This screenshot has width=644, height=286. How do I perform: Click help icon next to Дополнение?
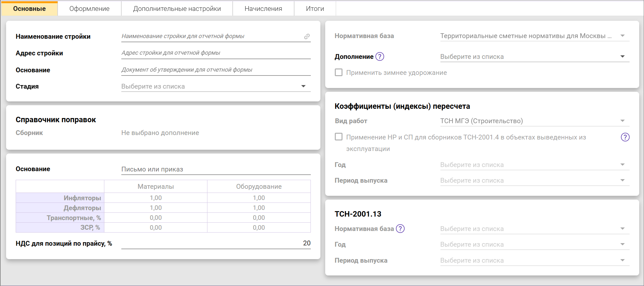380,57
